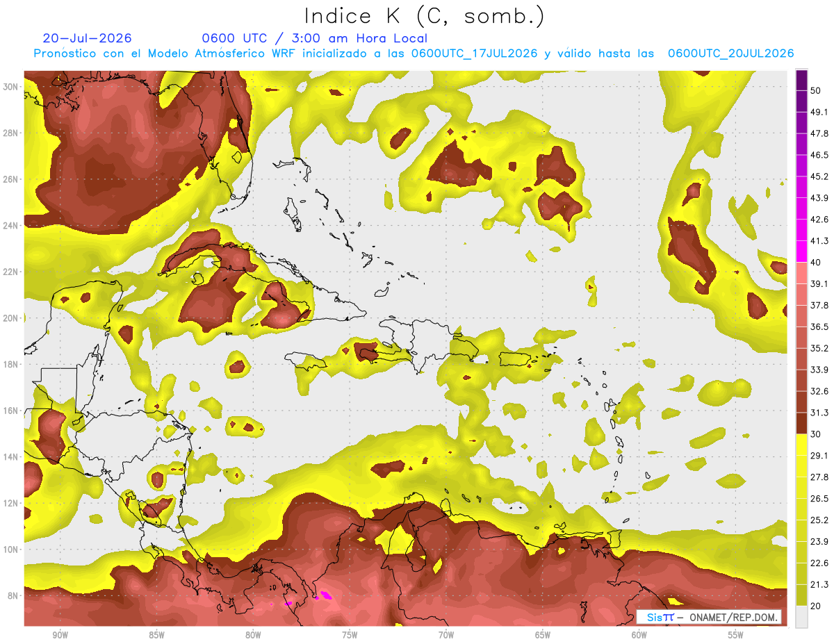Click the '23.9' colorbar value
This screenshot has height=644, width=834.
[819, 541]
